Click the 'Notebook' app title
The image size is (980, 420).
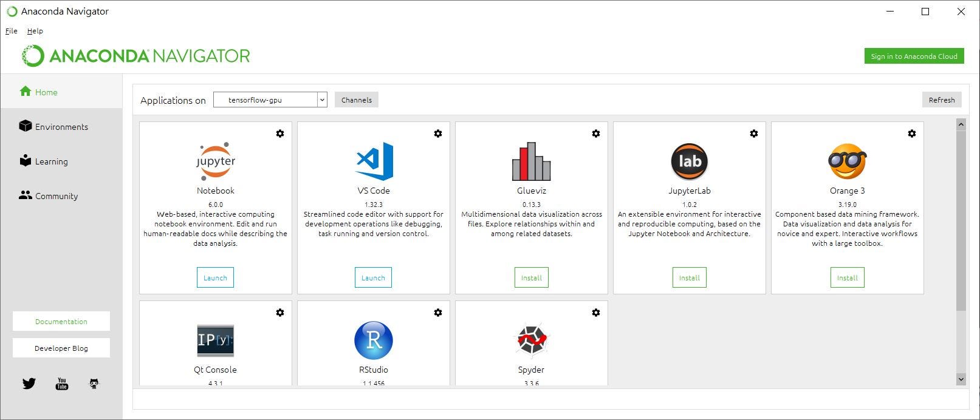(216, 191)
